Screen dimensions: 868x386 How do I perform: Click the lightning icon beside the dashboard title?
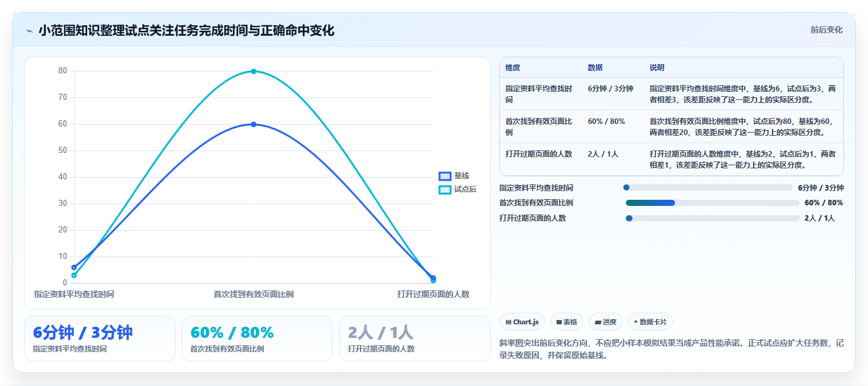[x=29, y=31]
